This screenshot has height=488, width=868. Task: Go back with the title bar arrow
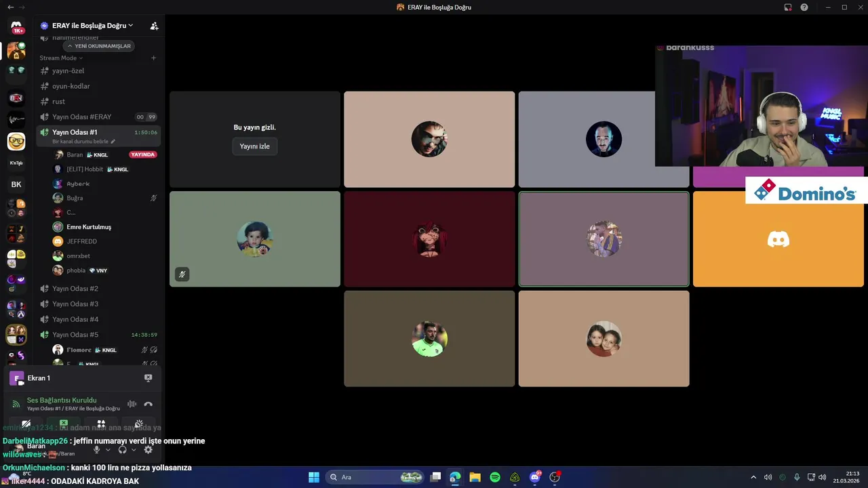10,7
